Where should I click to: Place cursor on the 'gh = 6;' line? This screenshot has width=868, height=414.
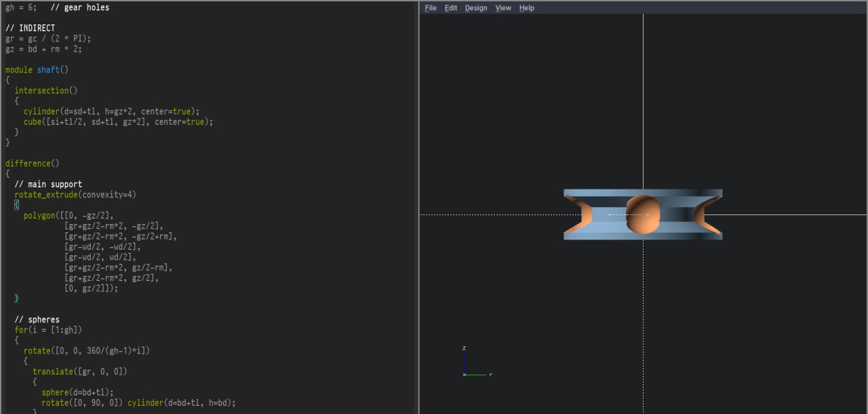21,7
